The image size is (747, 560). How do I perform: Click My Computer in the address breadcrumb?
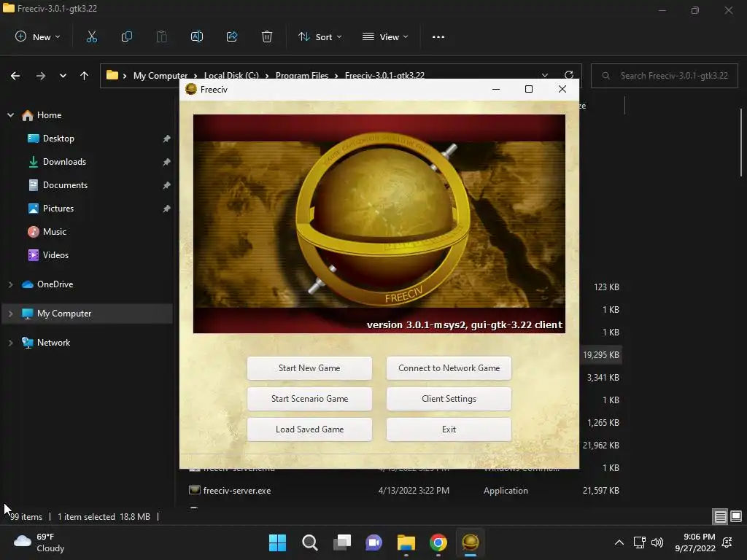(x=160, y=76)
